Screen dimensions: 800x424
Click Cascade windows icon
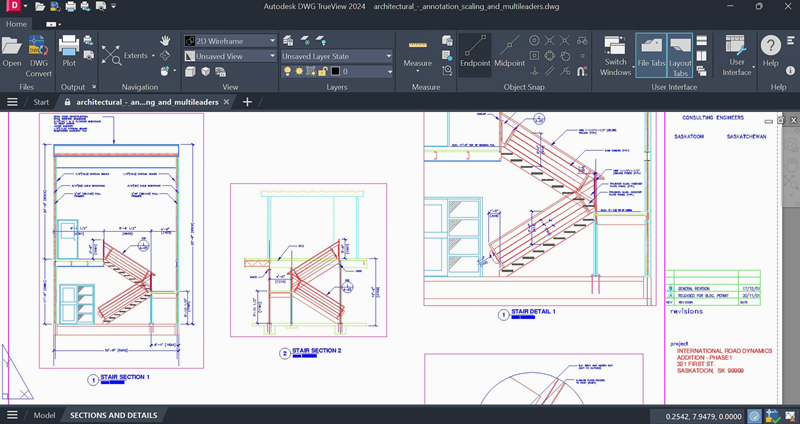702,71
